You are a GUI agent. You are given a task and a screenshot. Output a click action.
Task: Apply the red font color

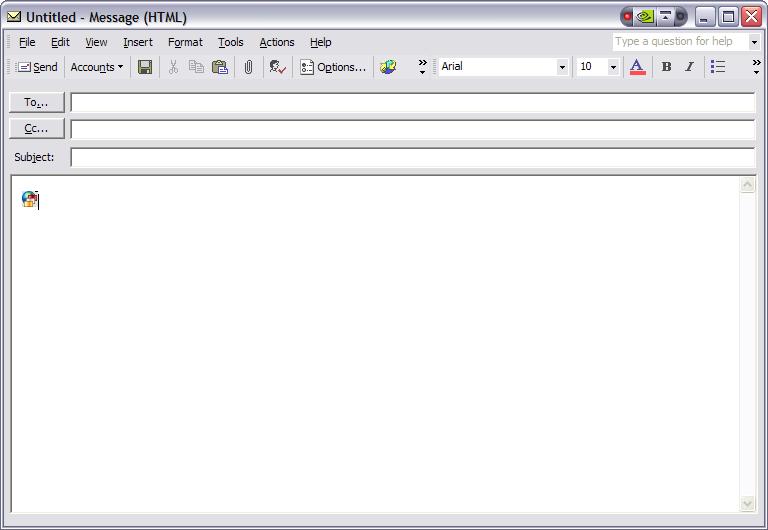click(637, 67)
